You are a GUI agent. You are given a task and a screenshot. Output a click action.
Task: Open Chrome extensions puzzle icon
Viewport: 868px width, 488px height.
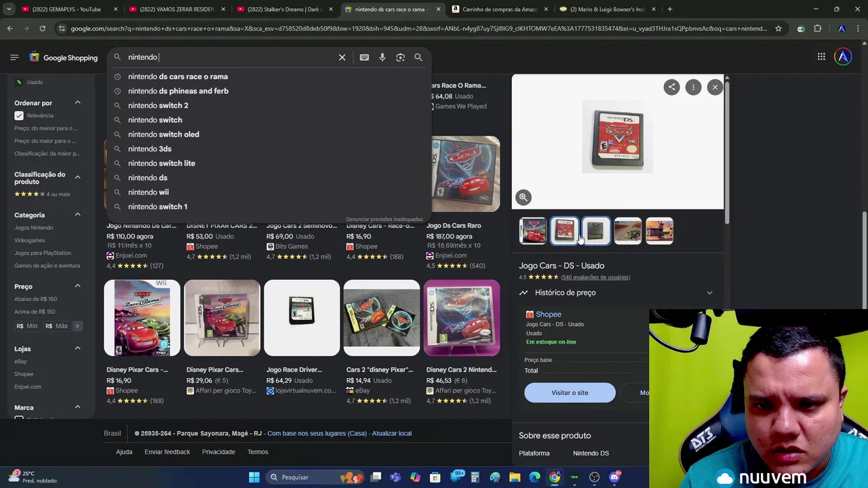point(817,28)
